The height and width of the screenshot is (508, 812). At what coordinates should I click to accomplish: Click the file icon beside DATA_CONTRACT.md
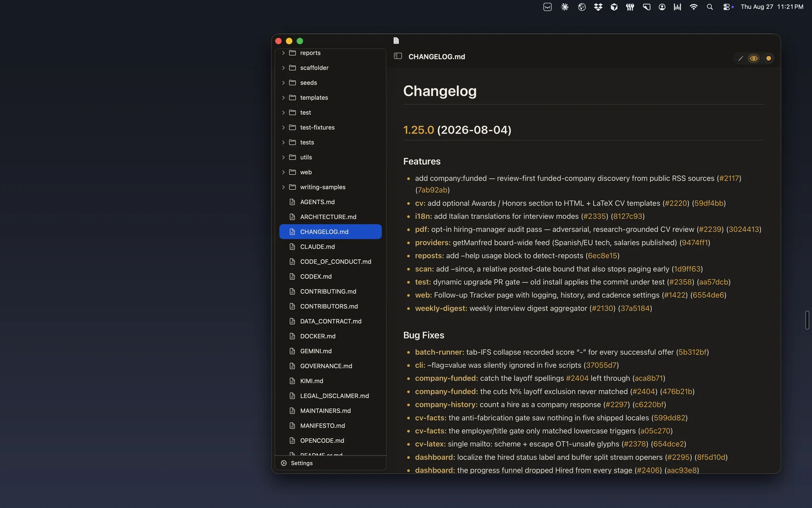point(292,321)
